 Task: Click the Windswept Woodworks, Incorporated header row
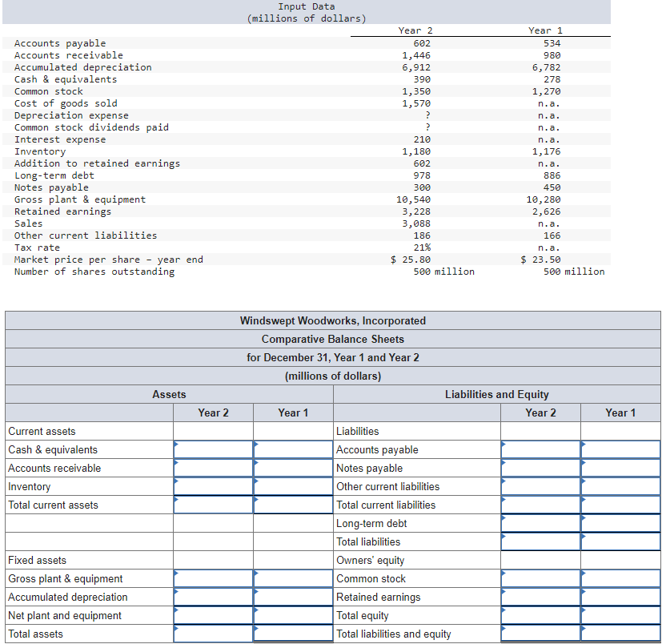point(332,320)
